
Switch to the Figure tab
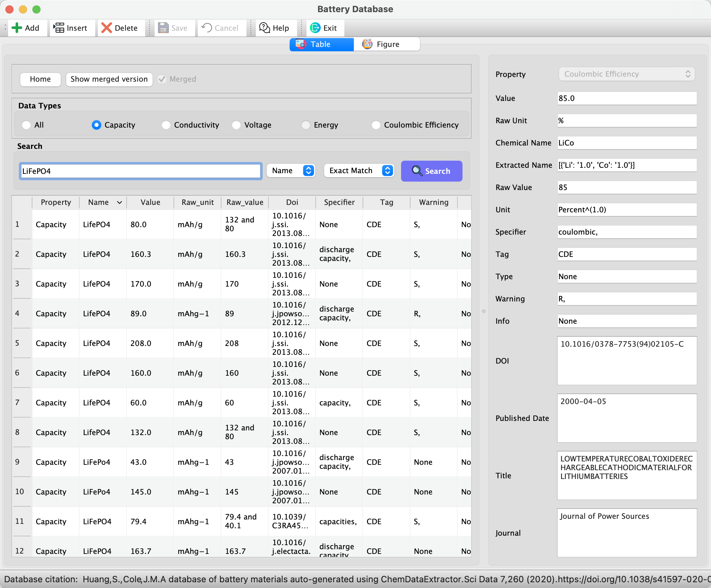pos(387,44)
